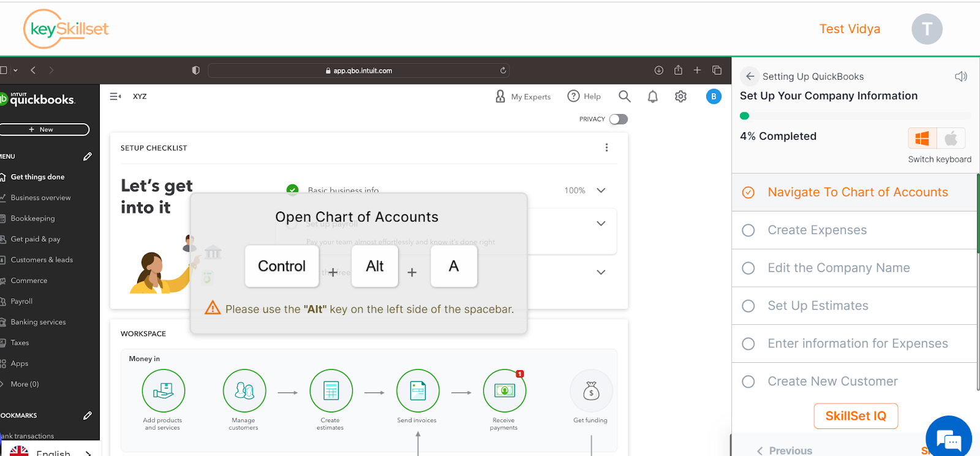980x456 pixels.
Task: Open the Apps menu item
Action: [x=19, y=364]
